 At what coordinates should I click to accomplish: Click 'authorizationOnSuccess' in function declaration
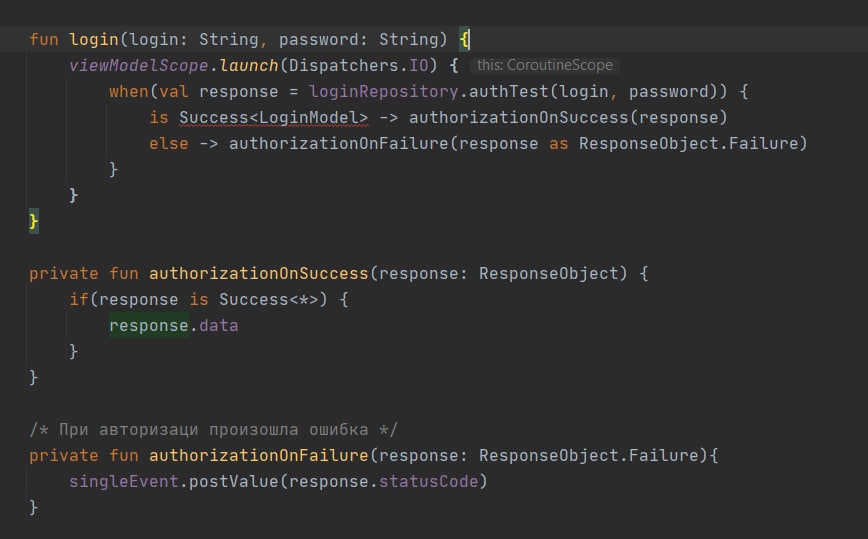pos(259,273)
